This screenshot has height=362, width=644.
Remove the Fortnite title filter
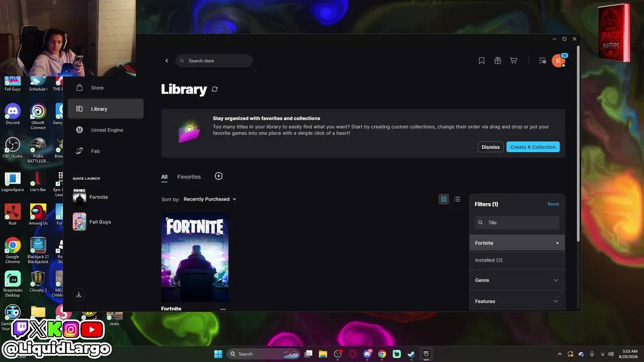557,243
